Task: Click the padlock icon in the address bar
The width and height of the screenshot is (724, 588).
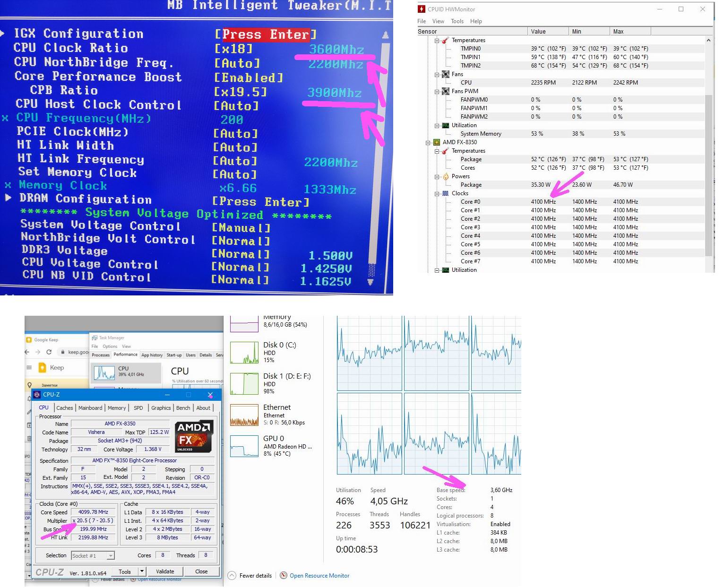Action: [x=62, y=352]
